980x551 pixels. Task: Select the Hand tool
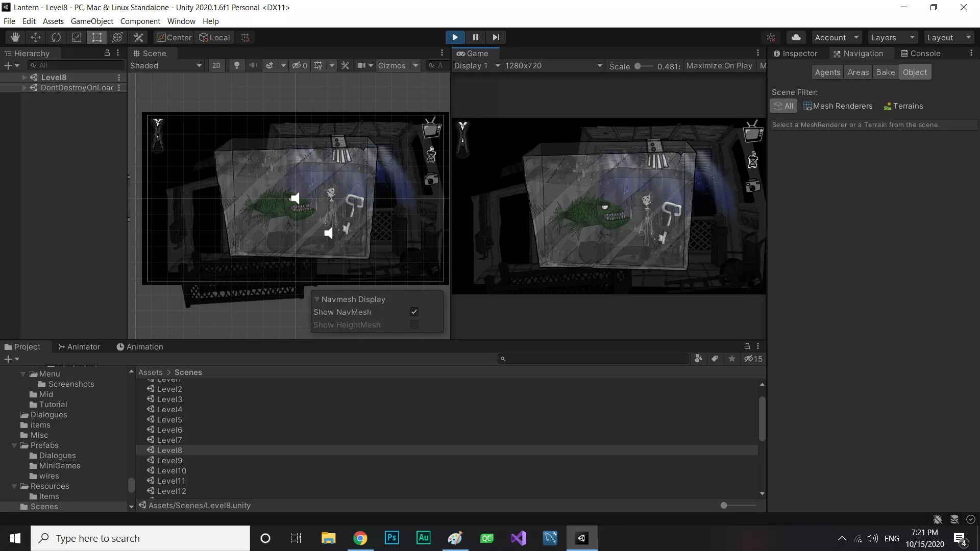(15, 37)
